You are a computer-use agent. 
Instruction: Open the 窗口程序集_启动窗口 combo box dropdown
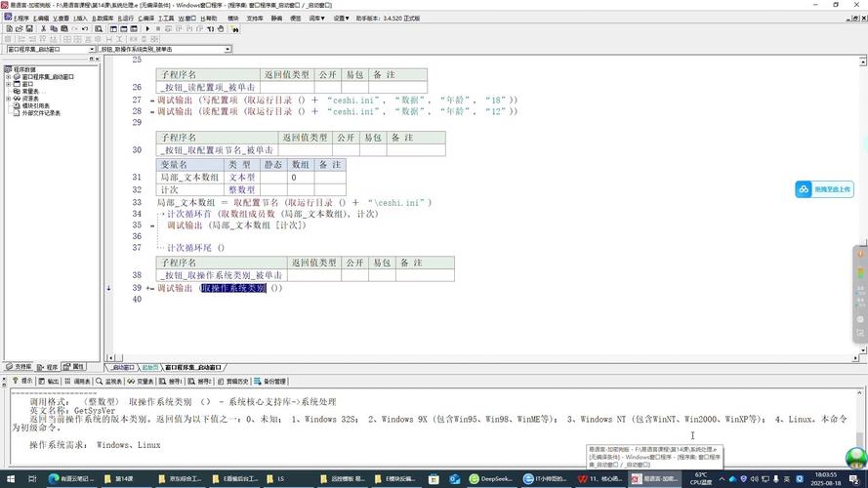[90, 49]
